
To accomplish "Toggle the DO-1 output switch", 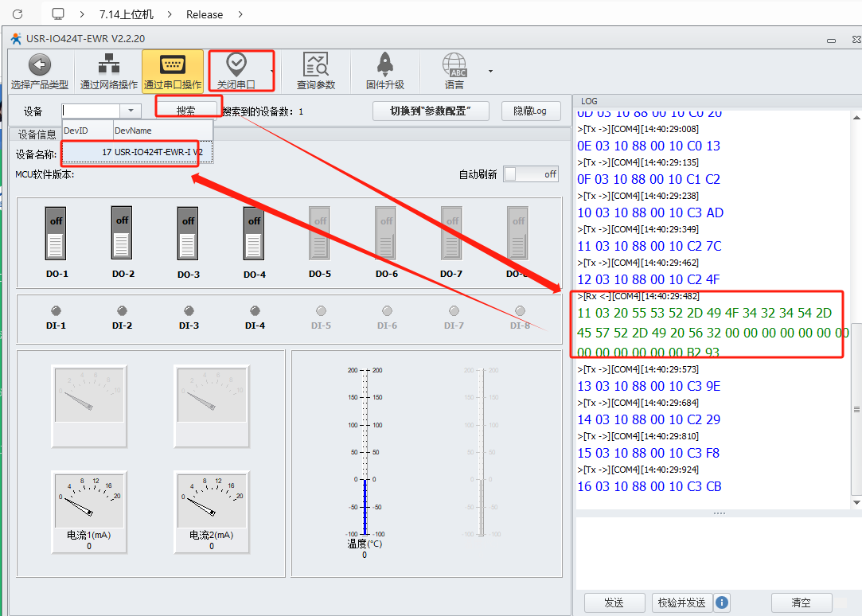I will pos(56,232).
